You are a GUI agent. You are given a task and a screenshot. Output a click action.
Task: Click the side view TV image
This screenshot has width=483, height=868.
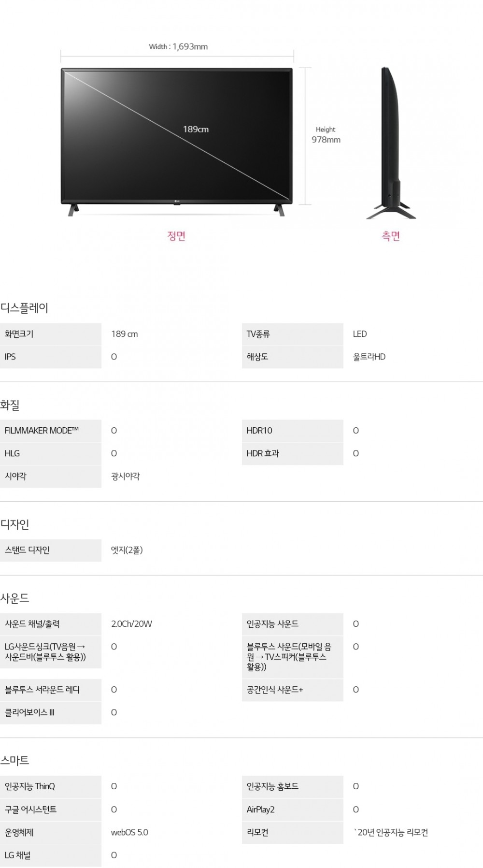pos(391,143)
